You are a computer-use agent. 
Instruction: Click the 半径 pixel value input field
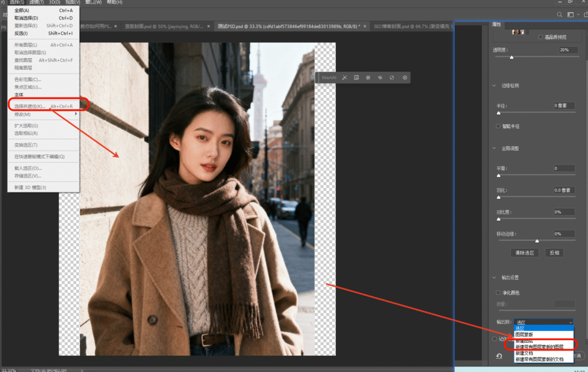click(x=564, y=106)
